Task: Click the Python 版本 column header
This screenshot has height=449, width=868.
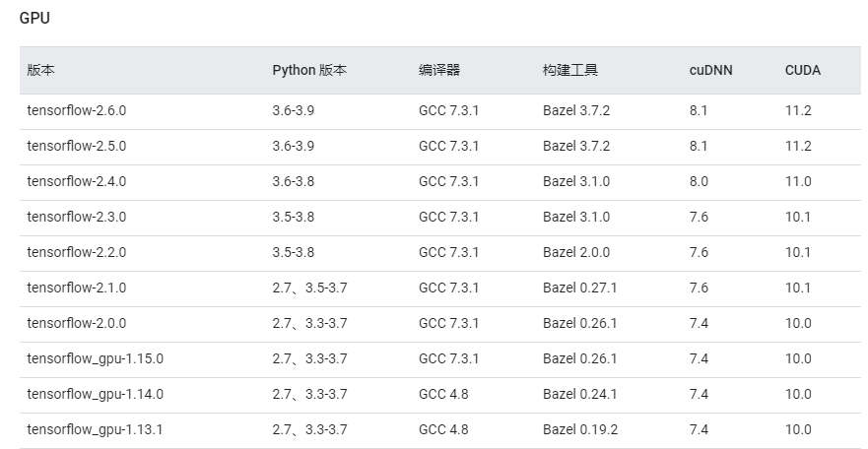Action: 309,71
